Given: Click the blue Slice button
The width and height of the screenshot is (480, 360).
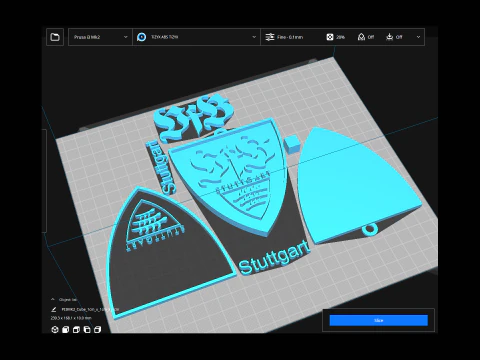Looking at the screenshot, I should [x=379, y=320].
